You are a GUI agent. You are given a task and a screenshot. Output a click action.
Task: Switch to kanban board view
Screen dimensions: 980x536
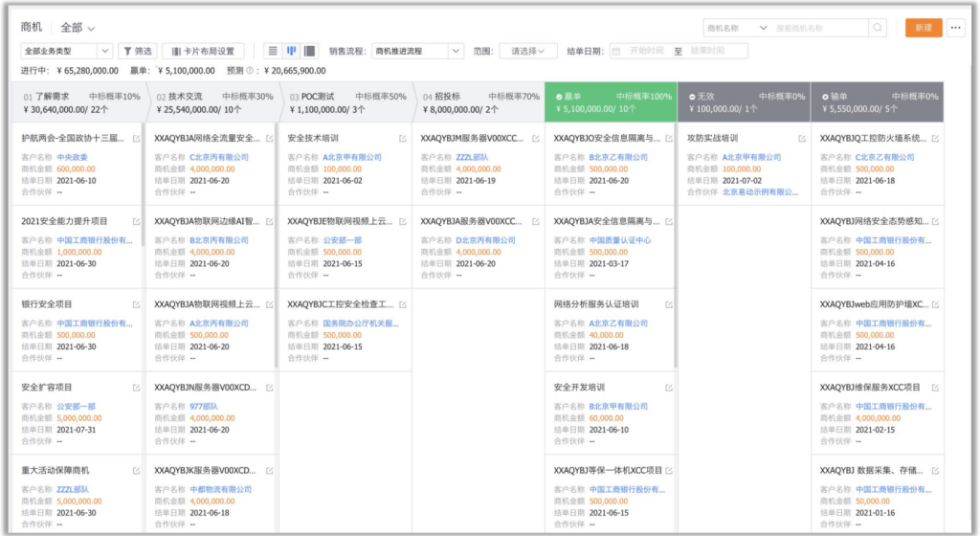coord(291,51)
